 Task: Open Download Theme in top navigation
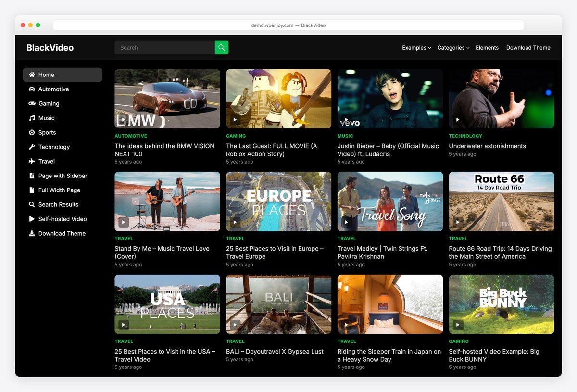pyautogui.click(x=528, y=48)
